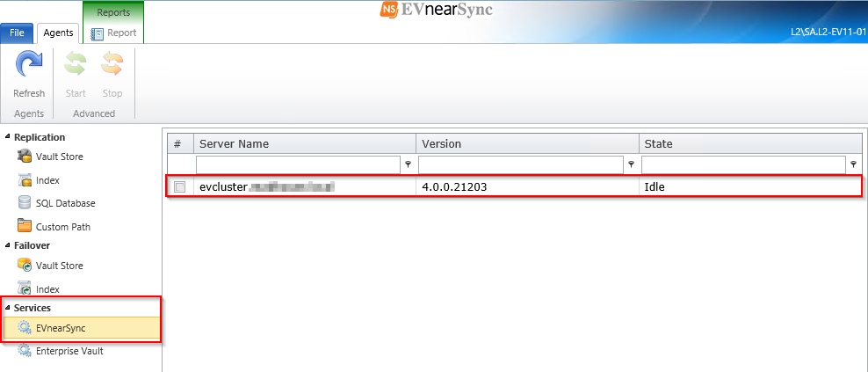868x372 pixels.
Task: Open Version column filter icon
Action: click(x=631, y=164)
